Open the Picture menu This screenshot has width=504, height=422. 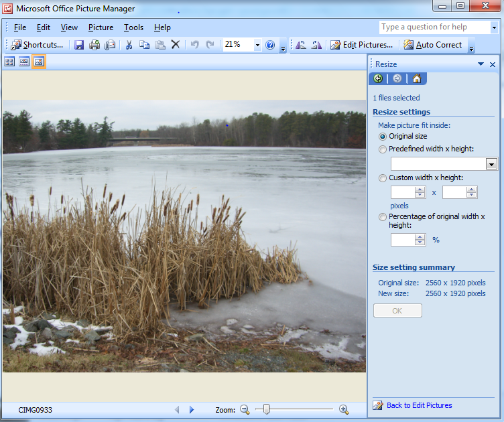101,27
